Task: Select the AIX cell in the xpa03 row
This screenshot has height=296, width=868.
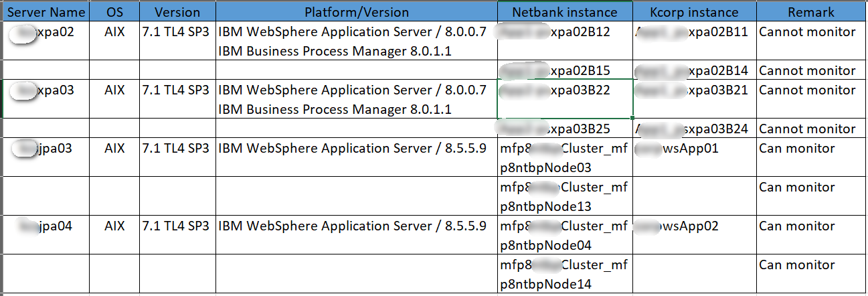Action: pos(114,99)
